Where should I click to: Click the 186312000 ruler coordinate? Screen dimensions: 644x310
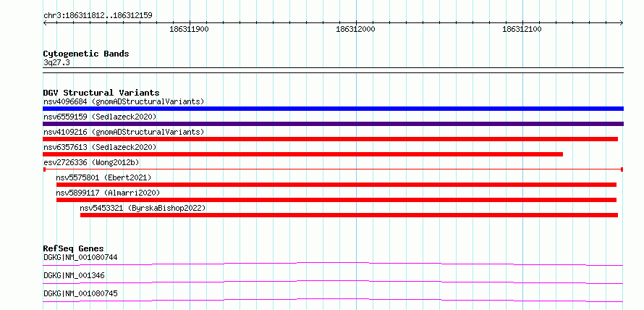(x=355, y=29)
